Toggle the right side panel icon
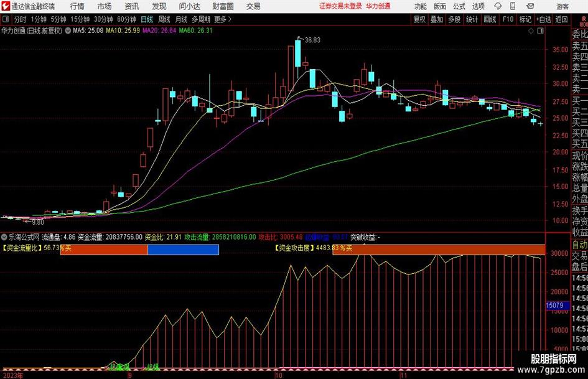This screenshot has height=379, width=588. 540,30
